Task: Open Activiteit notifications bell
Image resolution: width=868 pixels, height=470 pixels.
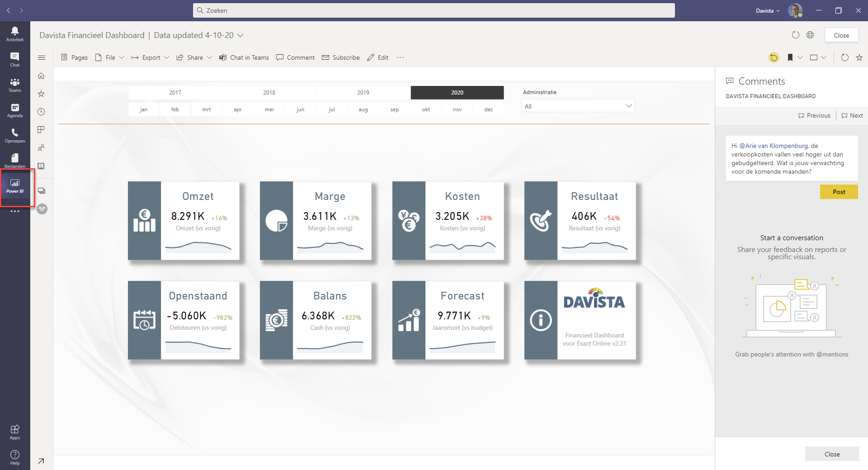Action: point(15,33)
